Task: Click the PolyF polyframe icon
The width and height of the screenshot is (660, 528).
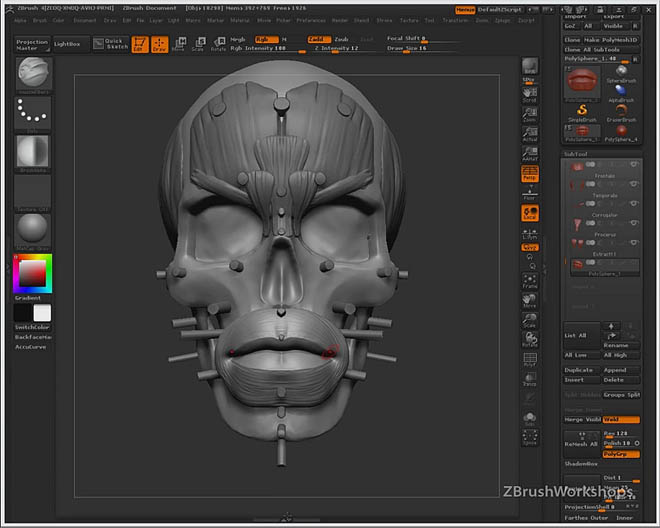Action: point(530,359)
